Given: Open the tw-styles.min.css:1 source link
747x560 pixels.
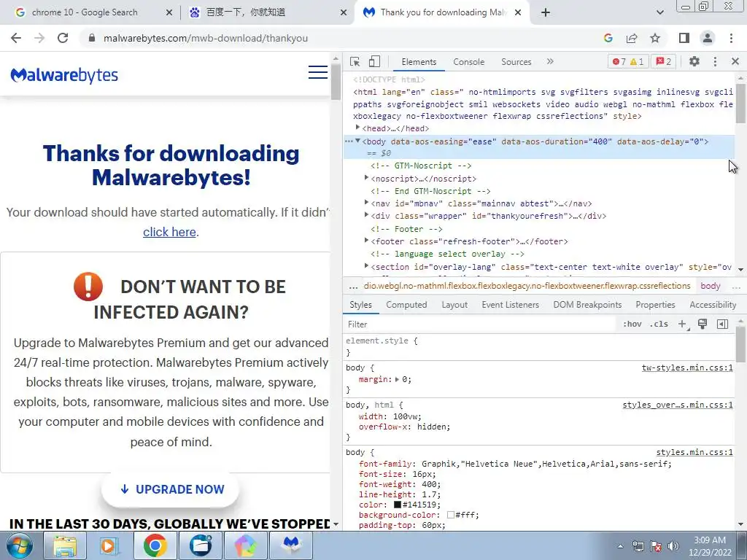Looking at the screenshot, I should [687, 367].
